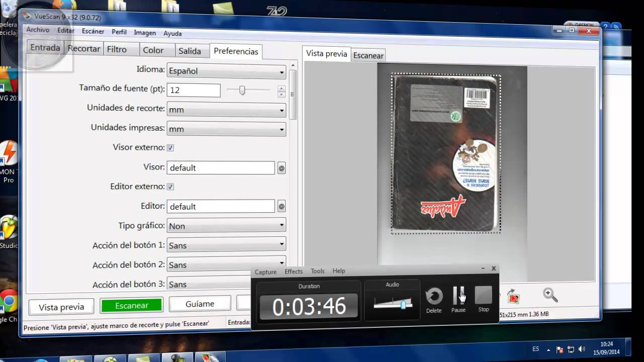Open Effects menu in recorder widget
Screen dimensions: 644x362
[x=294, y=271]
